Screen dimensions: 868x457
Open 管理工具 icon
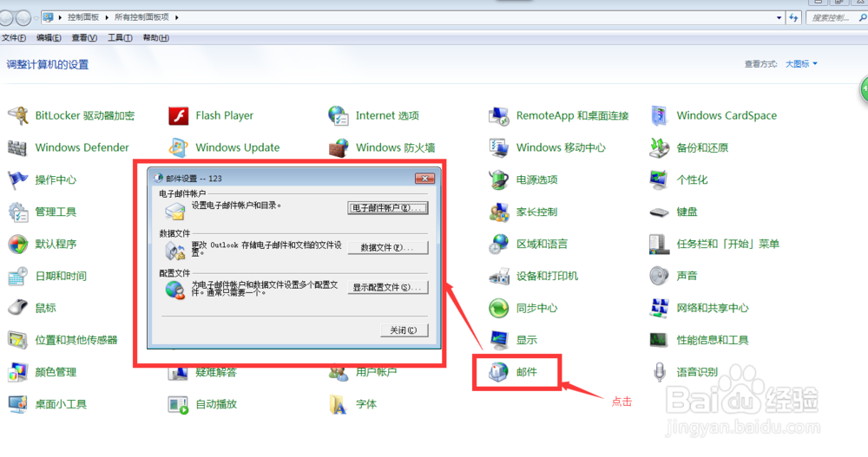pyautogui.click(x=17, y=212)
